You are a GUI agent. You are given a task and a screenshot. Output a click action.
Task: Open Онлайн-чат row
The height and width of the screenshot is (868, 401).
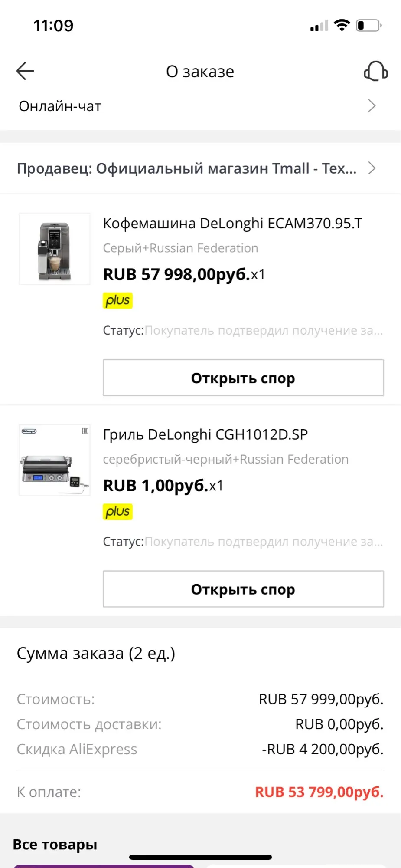[200, 106]
